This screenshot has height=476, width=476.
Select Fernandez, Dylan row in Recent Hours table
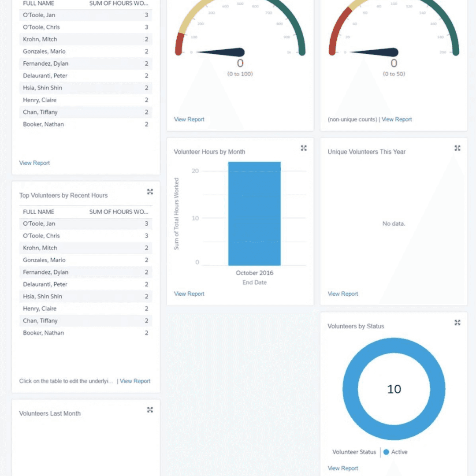(x=86, y=272)
